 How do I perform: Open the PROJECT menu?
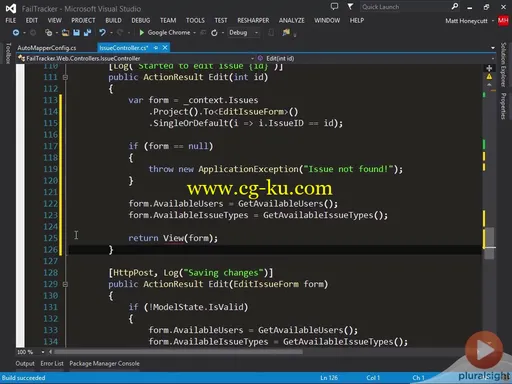pyautogui.click(x=83, y=21)
